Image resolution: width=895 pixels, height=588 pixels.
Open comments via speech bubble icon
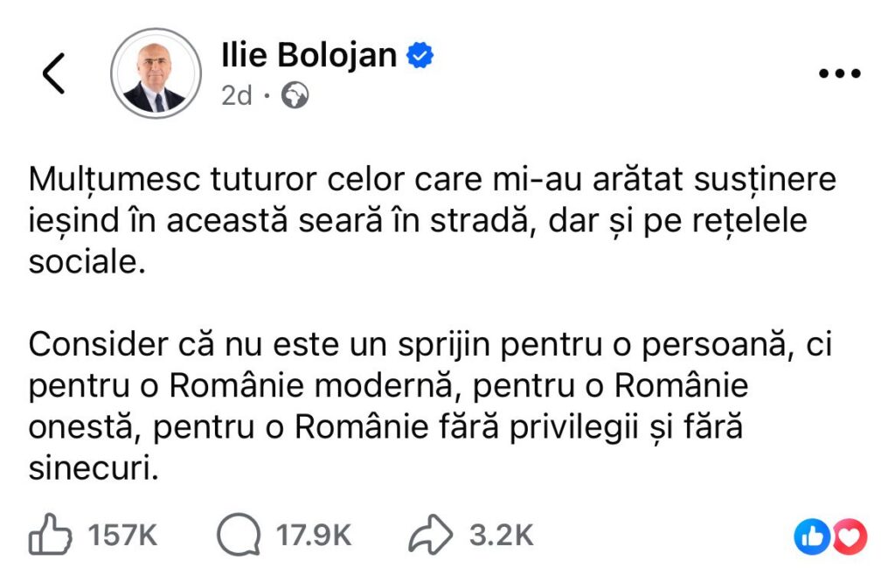click(x=238, y=535)
